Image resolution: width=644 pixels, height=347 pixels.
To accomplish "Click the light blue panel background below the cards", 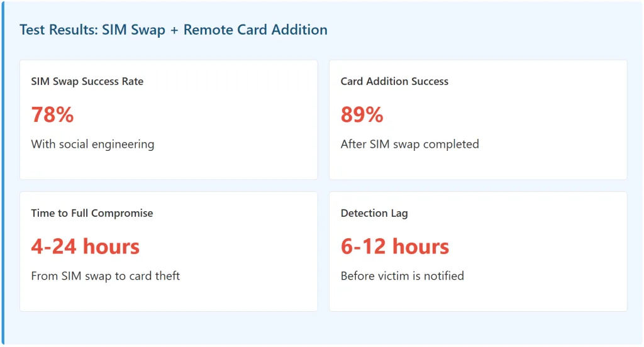I will click(322, 328).
